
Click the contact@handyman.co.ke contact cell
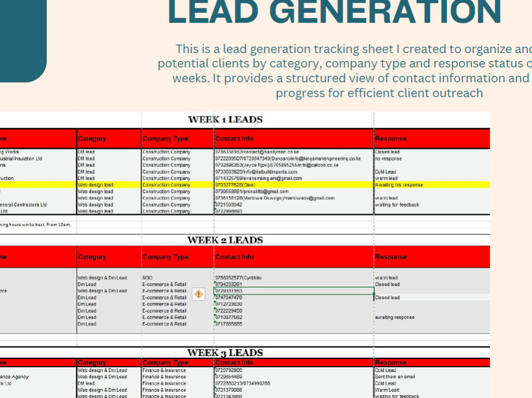point(294,152)
